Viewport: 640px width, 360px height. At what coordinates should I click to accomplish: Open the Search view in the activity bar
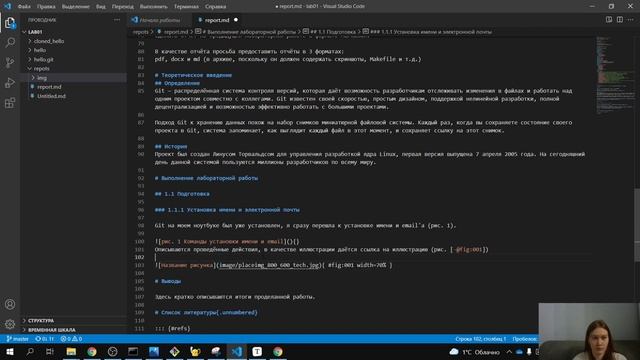coord(10,42)
